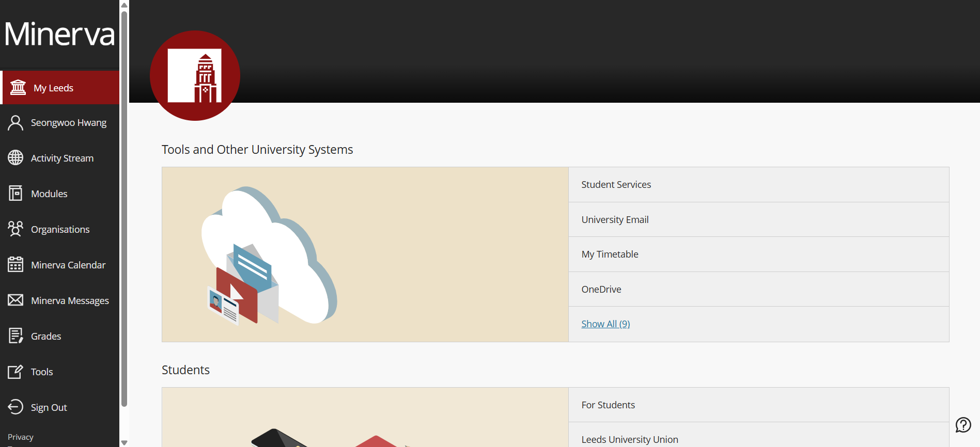The width and height of the screenshot is (980, 447).
Task: Click the Minerva logo title
Action: coord(59,34)
